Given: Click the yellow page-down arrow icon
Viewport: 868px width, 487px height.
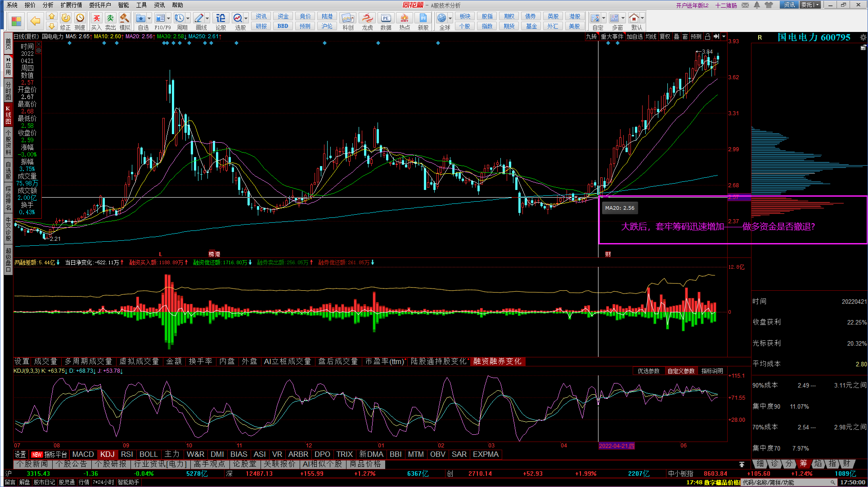Looking at the screenshot, I should [51, 26].
